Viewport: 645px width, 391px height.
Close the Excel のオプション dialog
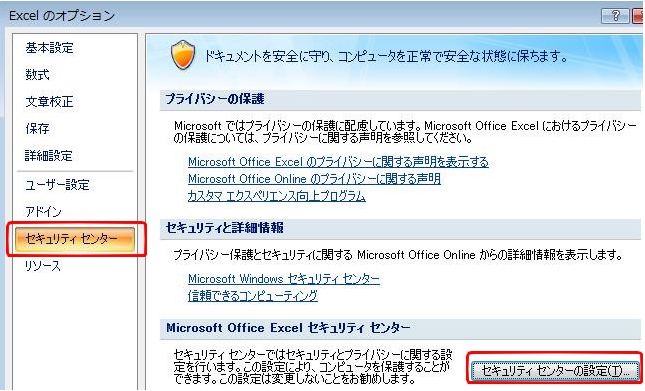pyautogui.click(x=638, y=16)
